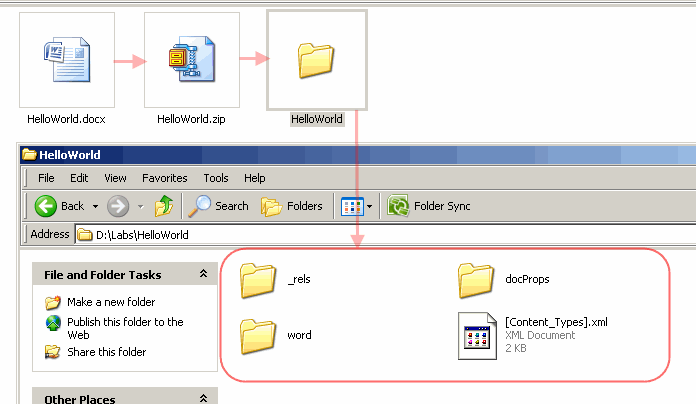Select the HelloWorld folder icon at top

(x=316, y=60)
